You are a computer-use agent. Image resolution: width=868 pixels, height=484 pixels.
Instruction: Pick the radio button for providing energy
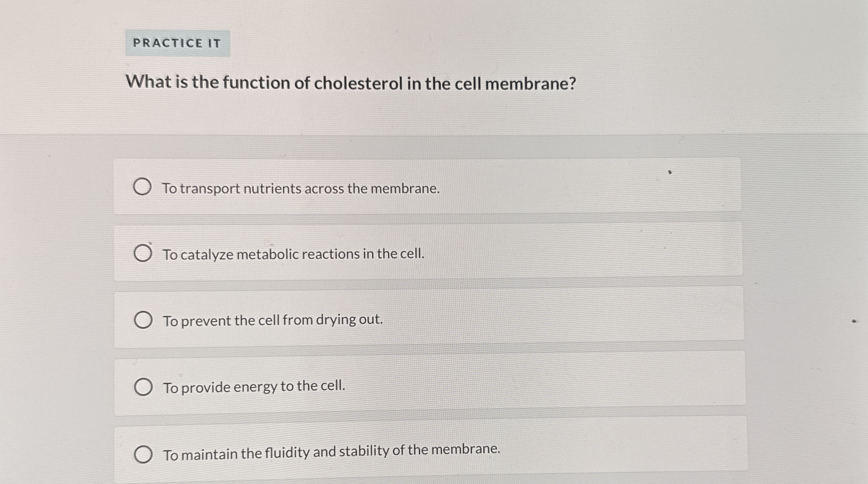coord(143,387)
